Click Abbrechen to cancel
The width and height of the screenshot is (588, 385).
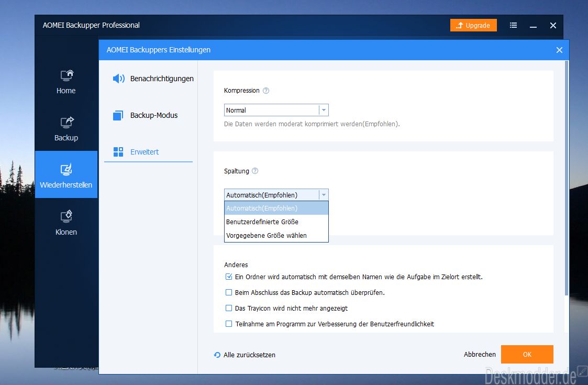pos(480,354)
